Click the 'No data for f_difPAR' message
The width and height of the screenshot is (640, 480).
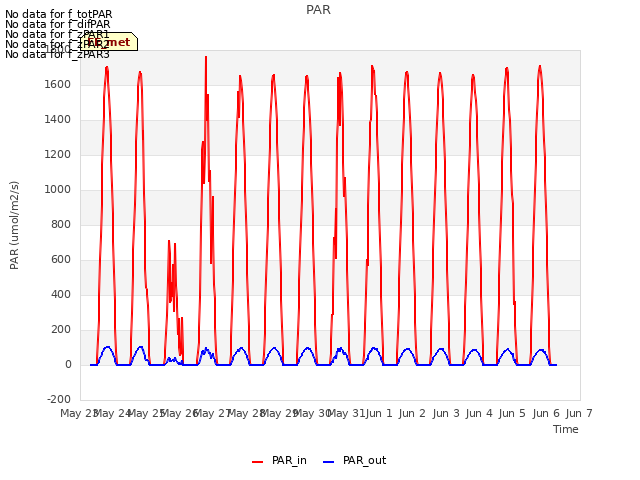click(58, 24)
